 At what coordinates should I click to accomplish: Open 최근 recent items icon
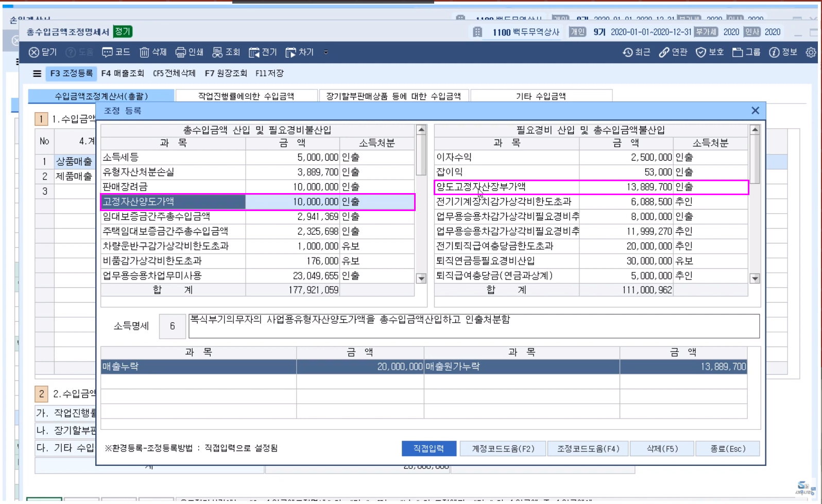pos(628,52)
